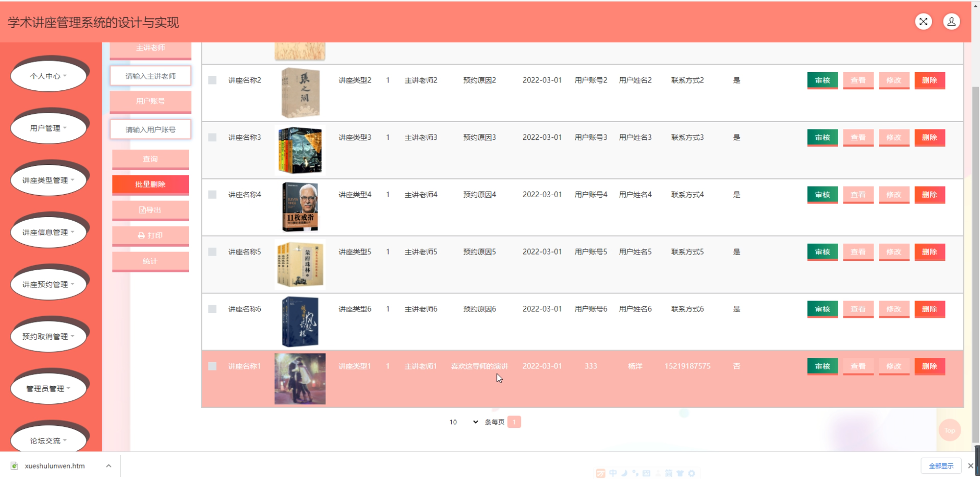Open the user profile icon in header
The image size is (980, 479).
[x=951, y=21]
